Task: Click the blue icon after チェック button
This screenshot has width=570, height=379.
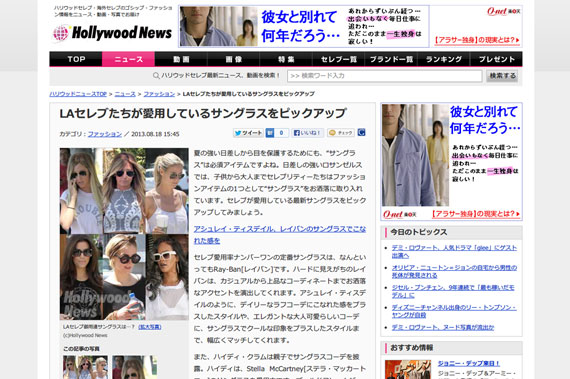Action: (361, 133)
